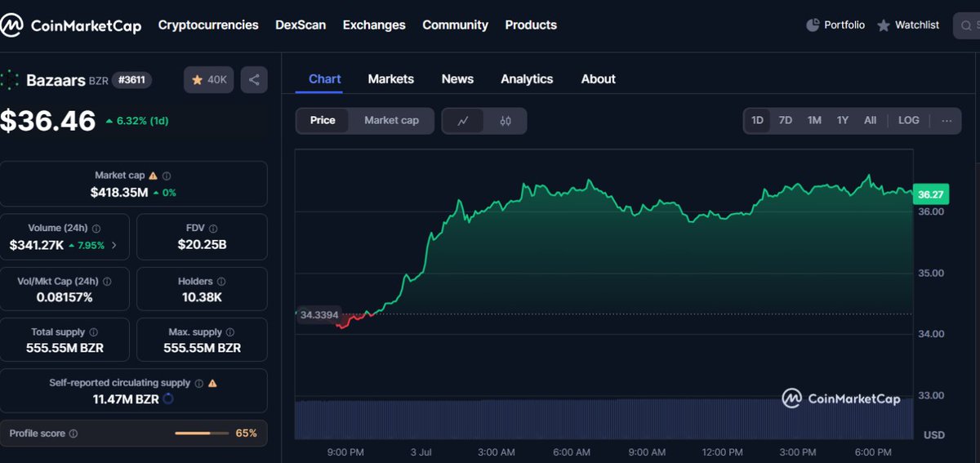
Task: Open the chart more options ellipsis
Action: coord(947,120)
